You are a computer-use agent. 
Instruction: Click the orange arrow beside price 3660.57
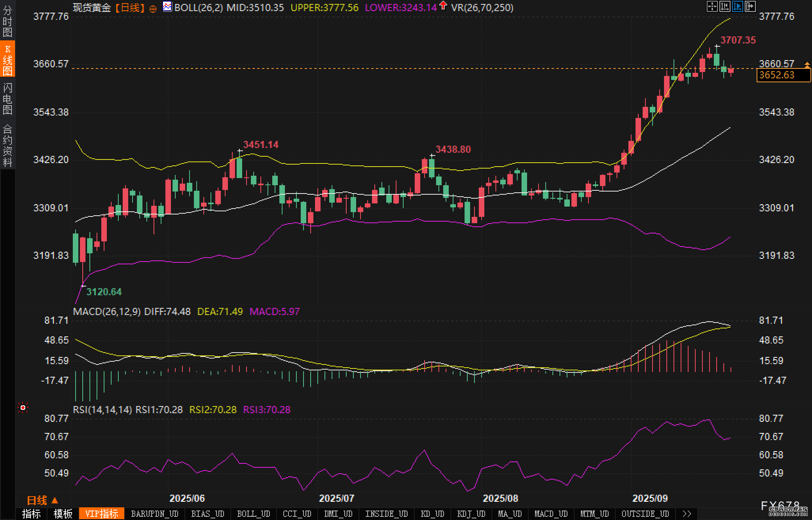(807, 64)
